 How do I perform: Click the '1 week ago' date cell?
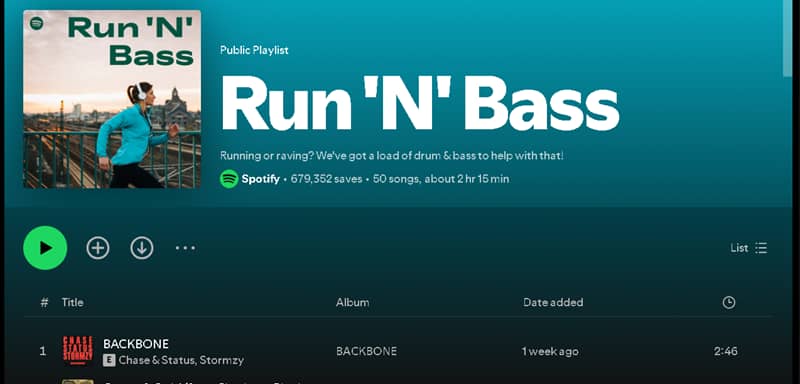550,351
